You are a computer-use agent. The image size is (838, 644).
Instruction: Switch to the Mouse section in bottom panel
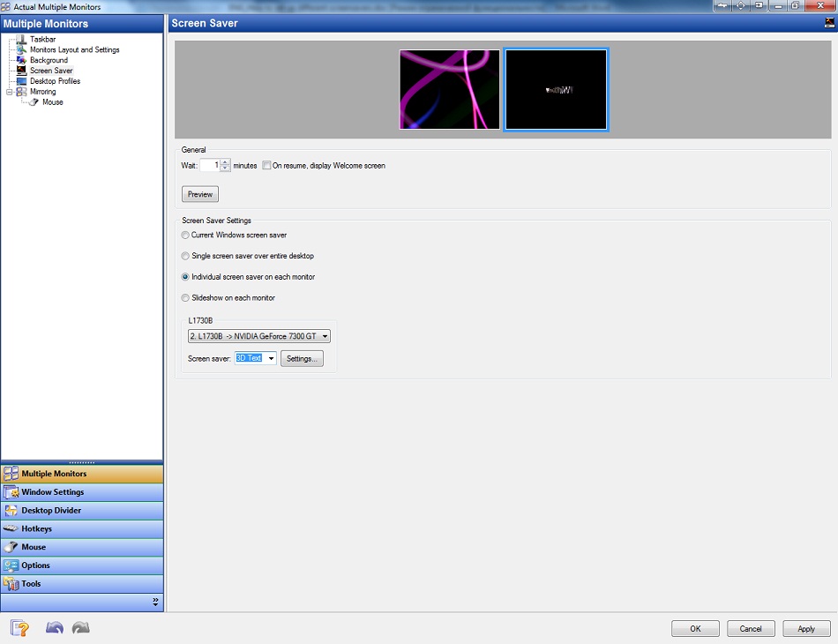click(82, 547)
